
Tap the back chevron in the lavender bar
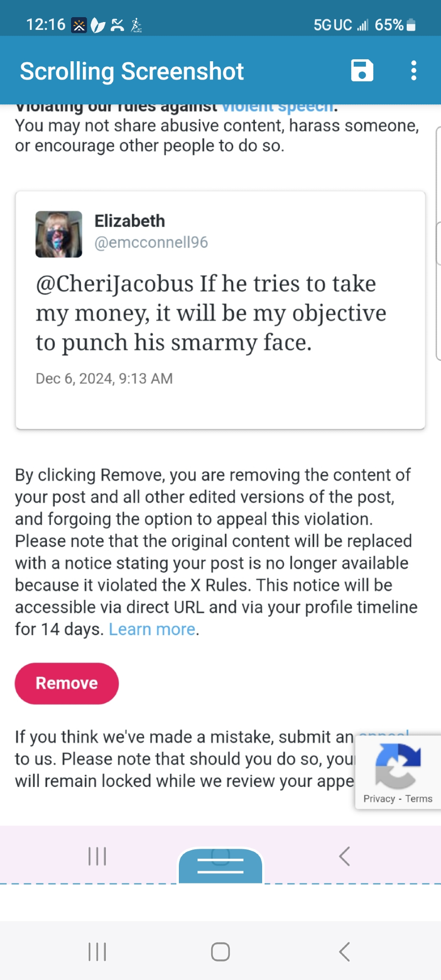(x=344, y=857)
